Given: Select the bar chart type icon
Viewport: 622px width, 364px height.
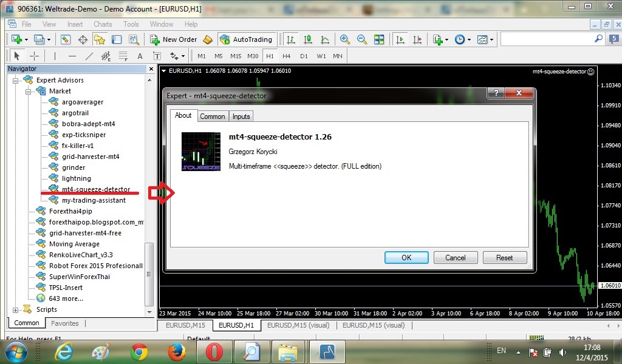Looking at the screenshot, I should 291,39.
